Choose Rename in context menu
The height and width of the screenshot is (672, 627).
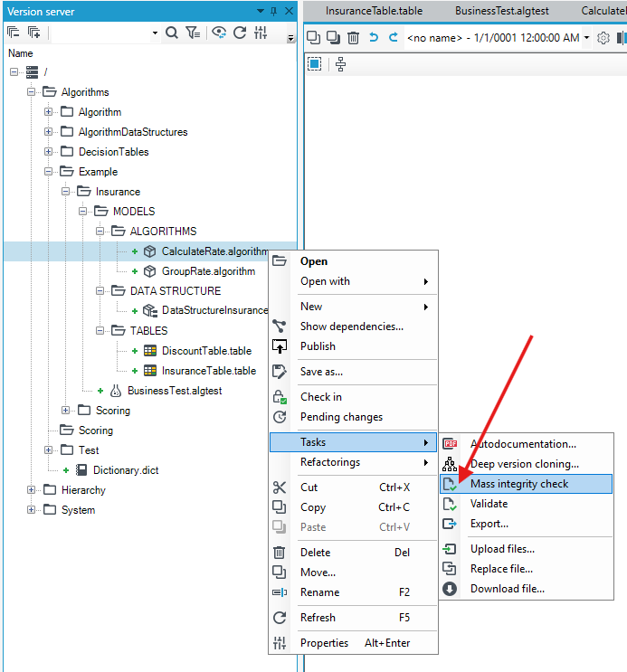354,592
